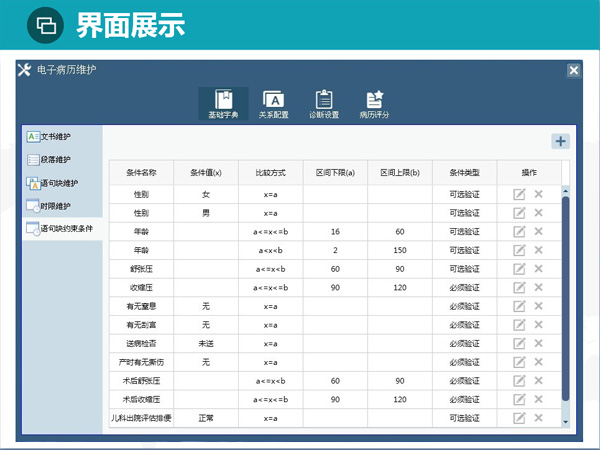The image size is (600, 450).
Task: Click the table scrollbar down arrow
Action: coord(566,422)
